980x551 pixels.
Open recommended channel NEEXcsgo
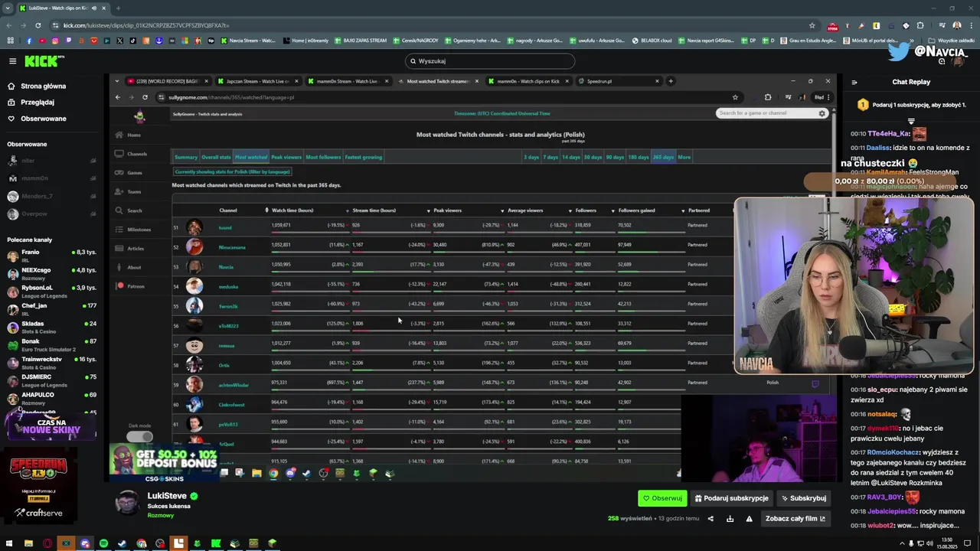coord(51,273)
